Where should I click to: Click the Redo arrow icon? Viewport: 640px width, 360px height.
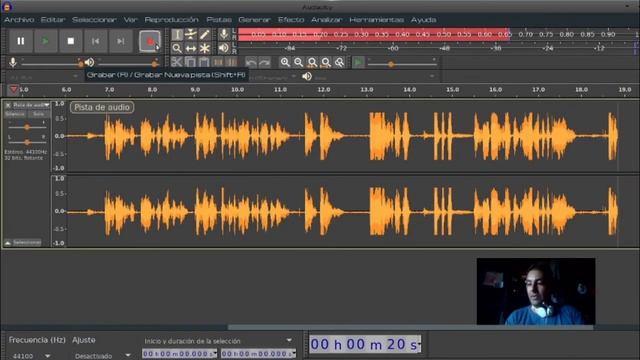click(264, 62)
